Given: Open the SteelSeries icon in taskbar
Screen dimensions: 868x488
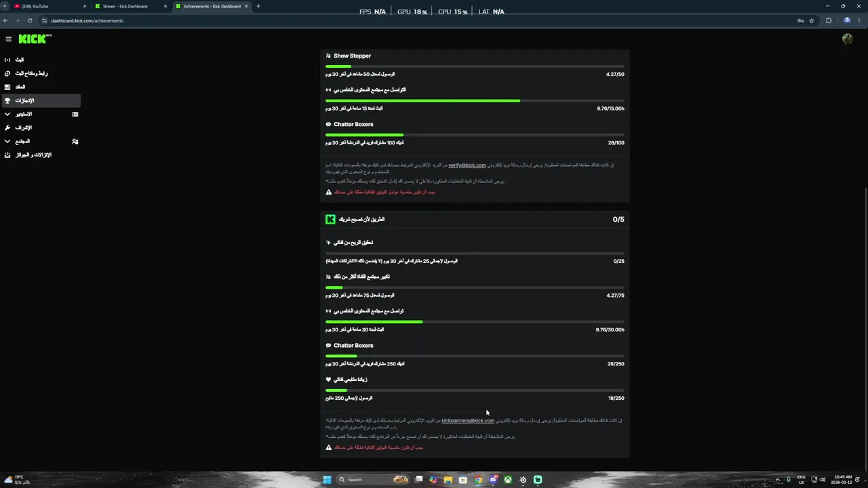Looking at the screenshot, I should coord(523,479).
